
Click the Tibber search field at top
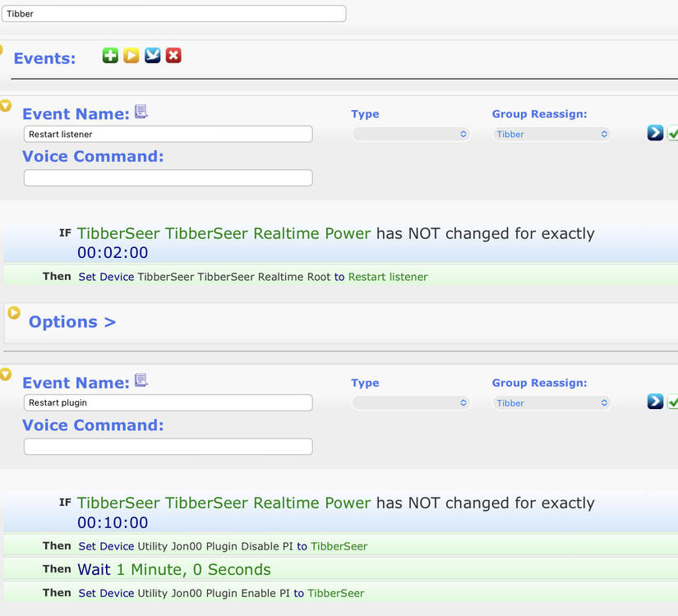pyautogui.click(x=173, y=14)
